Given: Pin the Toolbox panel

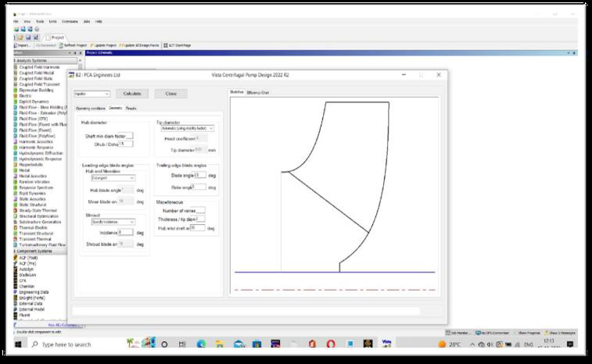Looking at the screenshot, I should tap(75, 53).
